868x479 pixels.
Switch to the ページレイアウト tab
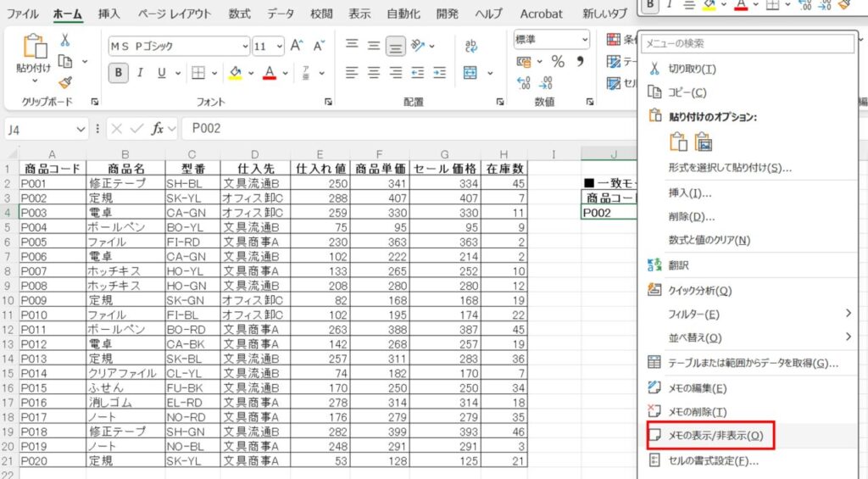tap(175, 14)
